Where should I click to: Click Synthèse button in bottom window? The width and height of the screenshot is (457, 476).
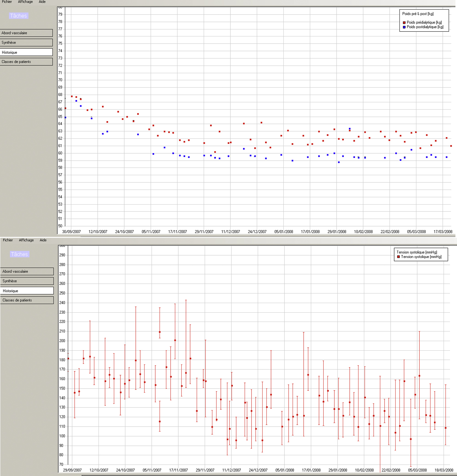click(x=27, y=281)
